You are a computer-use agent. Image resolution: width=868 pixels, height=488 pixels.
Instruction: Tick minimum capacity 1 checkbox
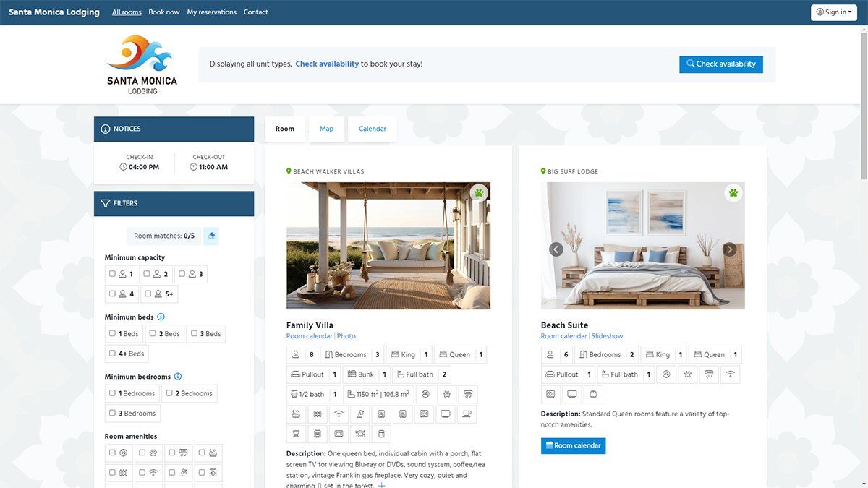[x=112, y=274]
